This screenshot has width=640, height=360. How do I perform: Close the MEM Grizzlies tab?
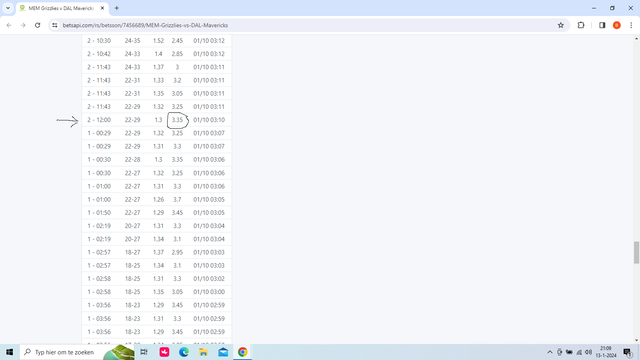[102, 8]
